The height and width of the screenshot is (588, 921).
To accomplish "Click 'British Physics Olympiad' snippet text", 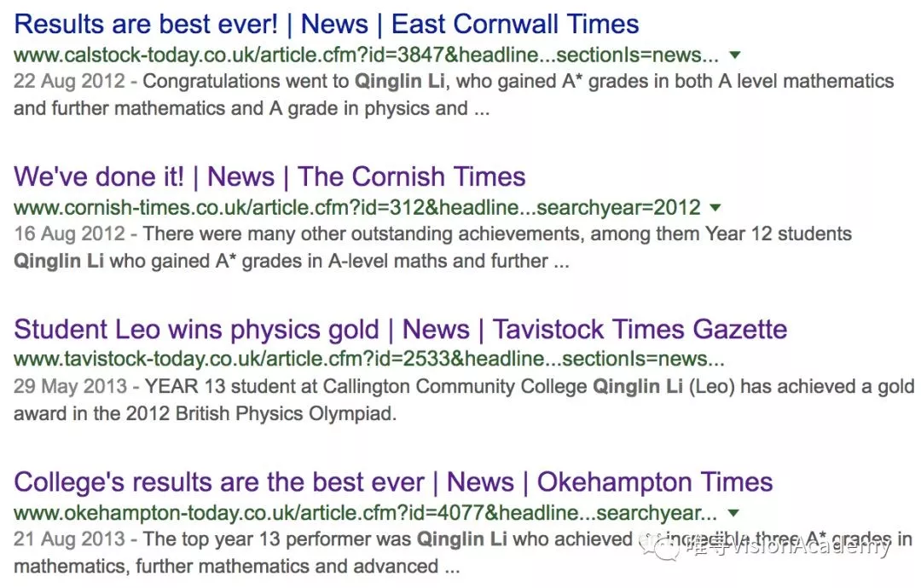I will click(286, 413).
